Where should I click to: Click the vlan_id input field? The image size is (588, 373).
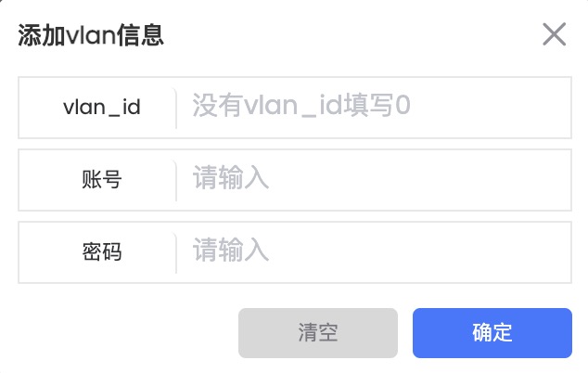(x=371, y=107)
